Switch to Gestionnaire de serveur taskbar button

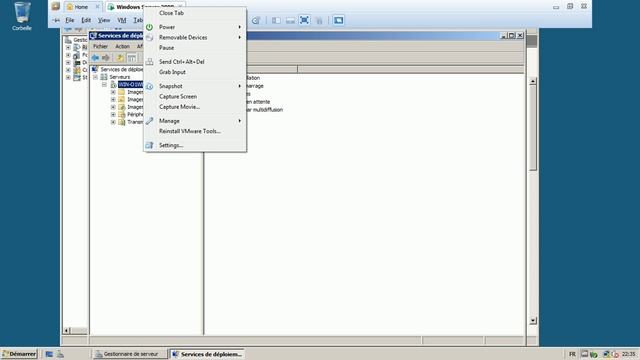[130, 354]
